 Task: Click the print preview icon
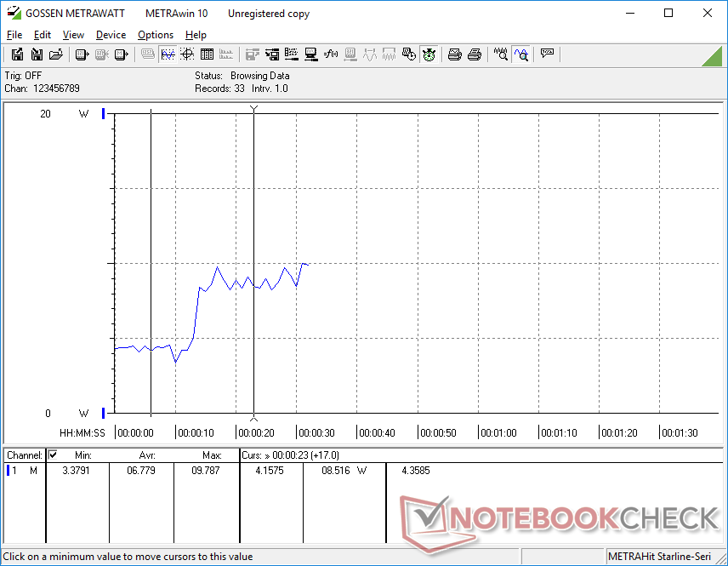point(455,54)
